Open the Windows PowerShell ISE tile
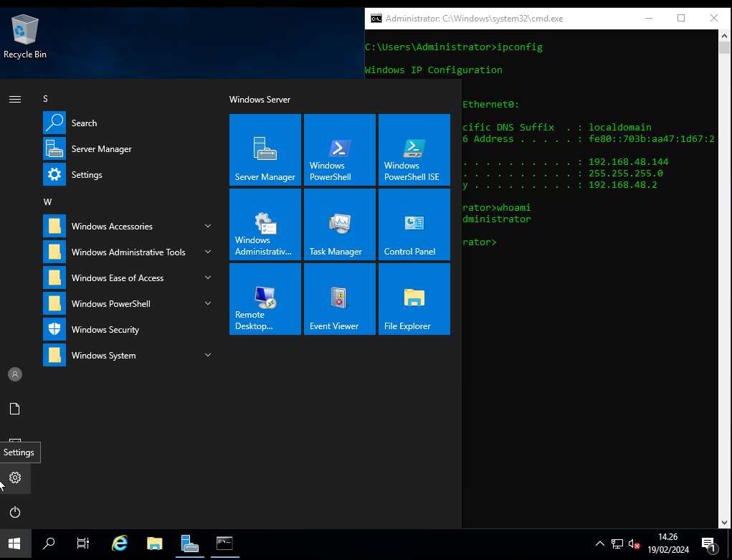Image resolution: width=732 pixels, height=560 pixels. tap(414, 149)
